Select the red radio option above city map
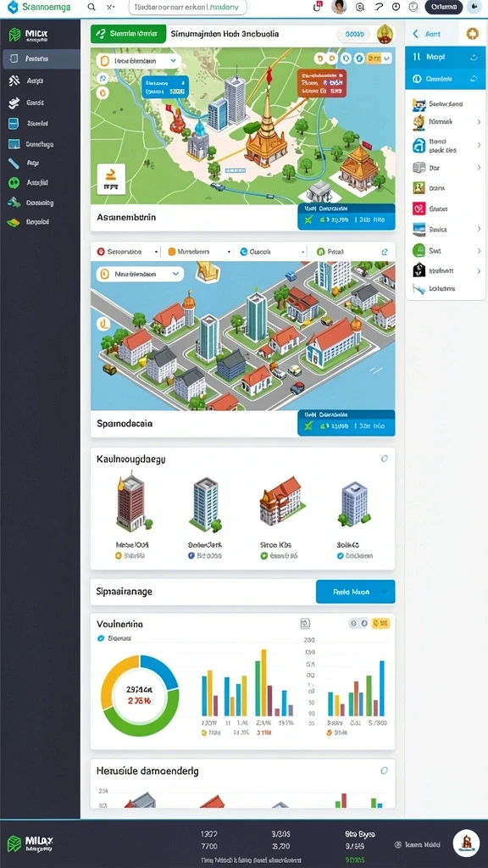This screenshot has width=488, height=868. click(101, 252)
